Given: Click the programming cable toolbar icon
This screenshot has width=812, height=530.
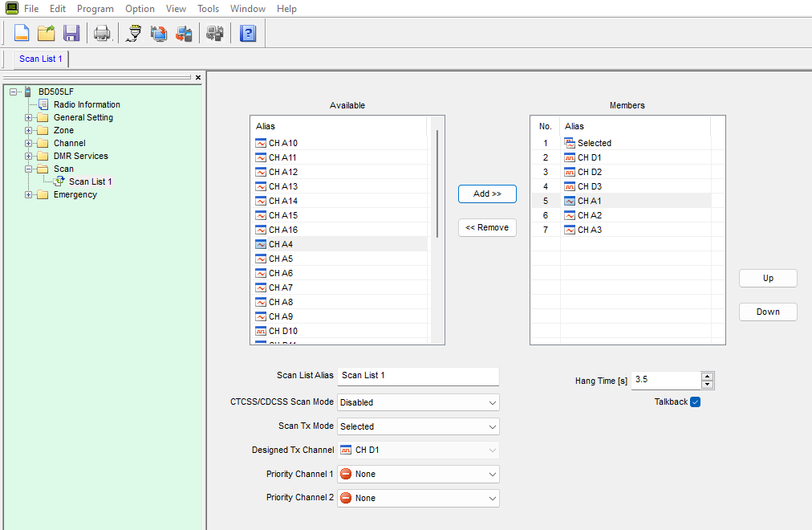Looking at the screenshot, I should pyautogui.click(x=134, y=34).
